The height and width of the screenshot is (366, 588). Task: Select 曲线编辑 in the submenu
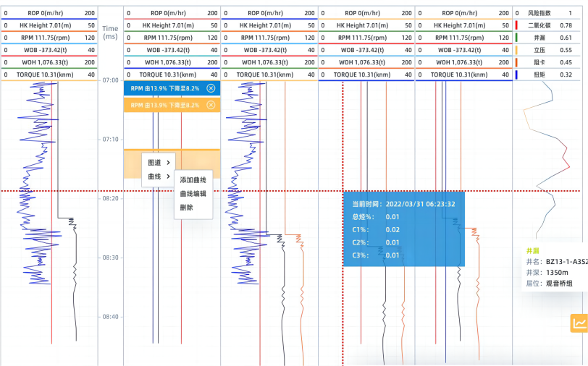(193, 193)
